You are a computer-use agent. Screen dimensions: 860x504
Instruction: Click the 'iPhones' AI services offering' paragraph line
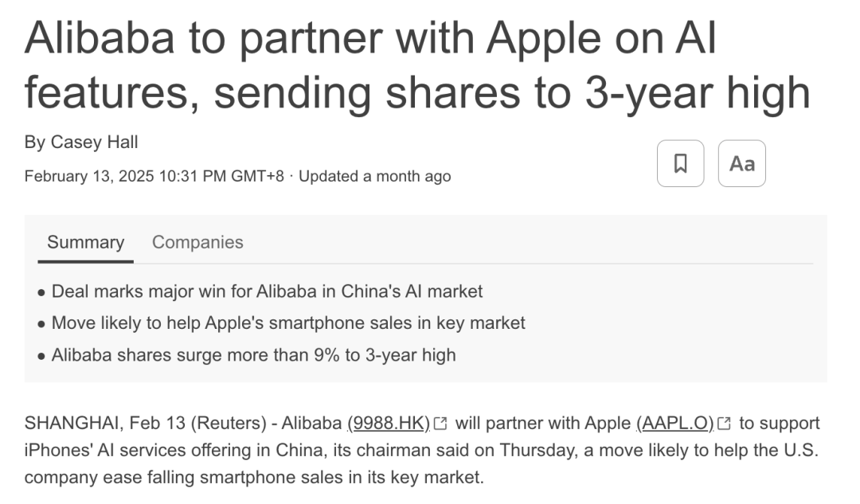[421, 450]
